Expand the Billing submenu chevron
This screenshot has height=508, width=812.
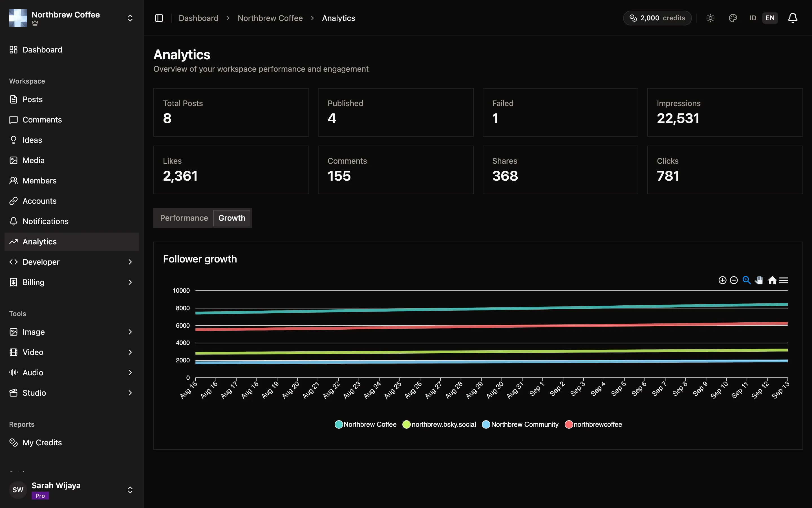click(x=130, y=282)
